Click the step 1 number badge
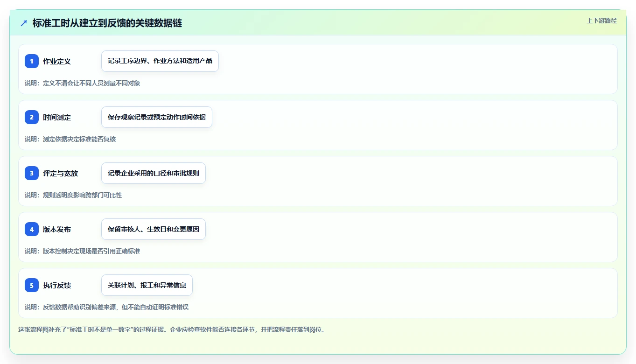This screenshot has height=364, width=636. (x=32, y=61)
